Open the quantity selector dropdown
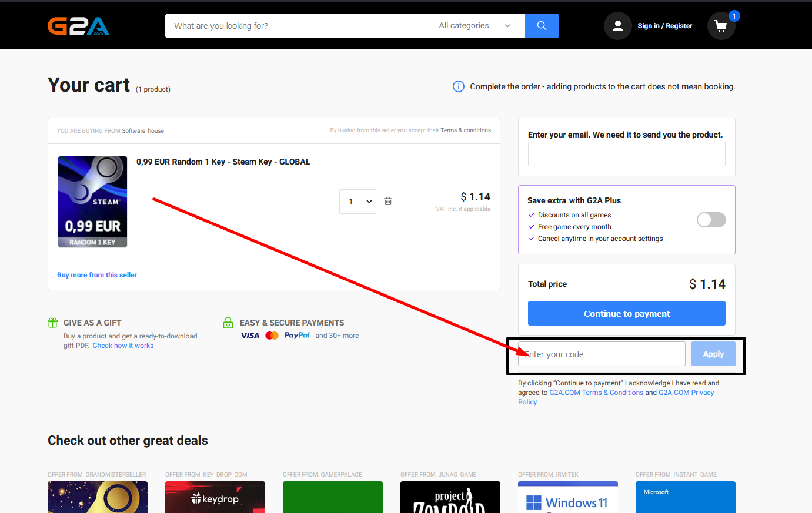Image resolution: width=812 pixels, height=513 pixels. pos(358,202)
